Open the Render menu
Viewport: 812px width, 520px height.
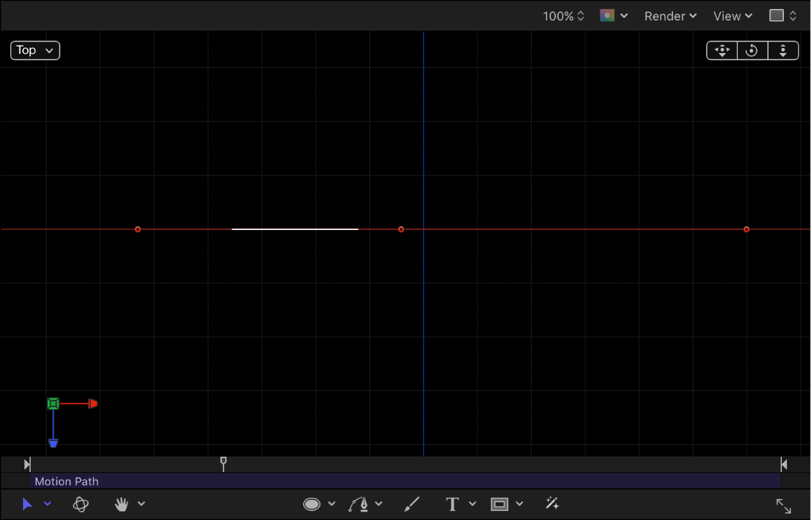click(670, 16)
